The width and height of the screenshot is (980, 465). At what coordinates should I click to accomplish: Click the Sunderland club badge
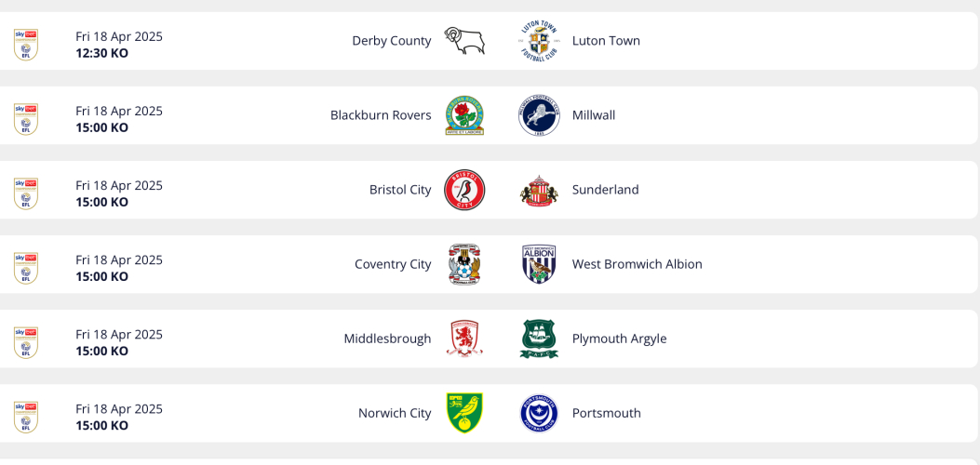click(x=539, y=190)
